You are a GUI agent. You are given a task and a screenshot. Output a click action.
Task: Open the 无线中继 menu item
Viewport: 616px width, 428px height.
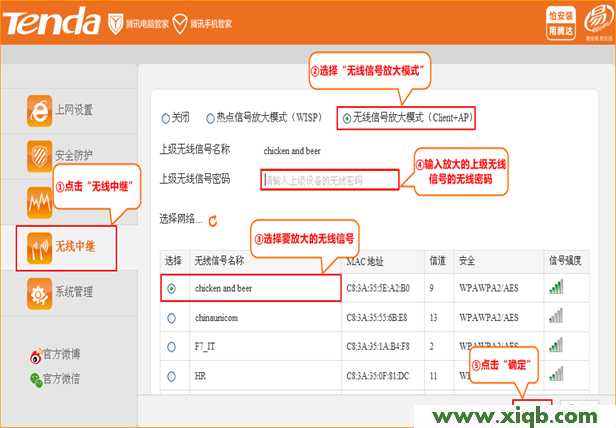tap(75, 246)
